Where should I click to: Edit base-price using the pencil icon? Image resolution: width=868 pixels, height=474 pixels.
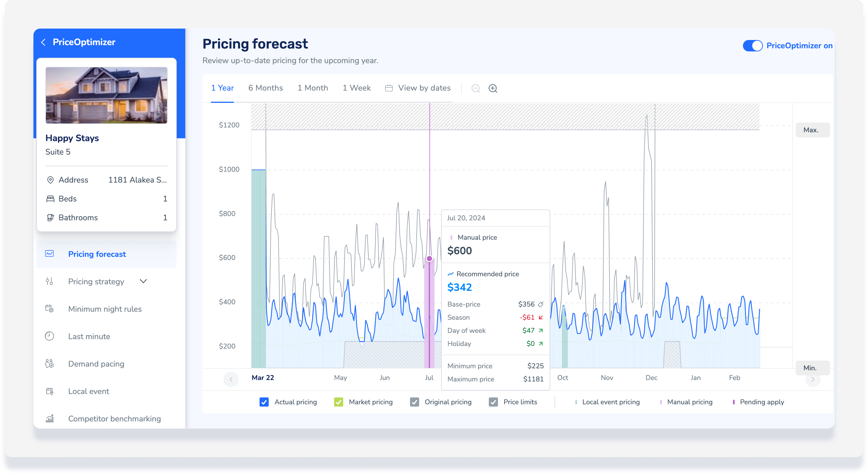point(541,304)
